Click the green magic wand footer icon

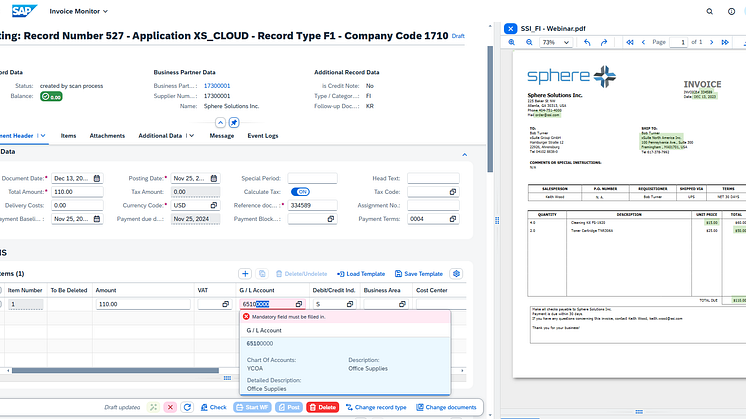pos(153,407)
